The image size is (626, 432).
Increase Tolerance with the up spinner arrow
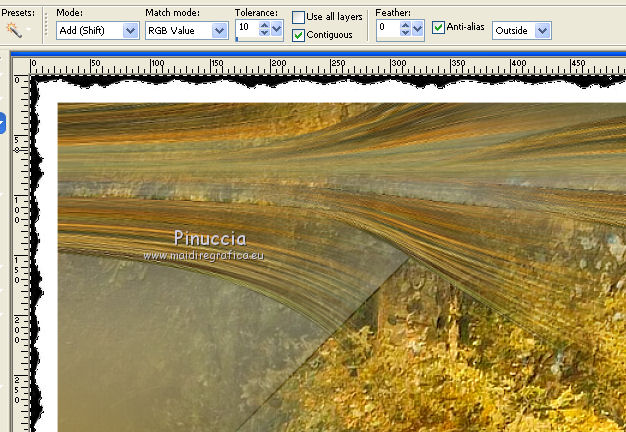pyautogui.click(x=264, y=25)
